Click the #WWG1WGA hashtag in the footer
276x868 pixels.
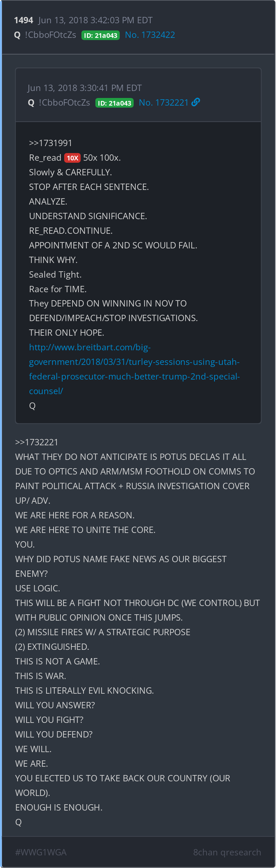pyautogui.click(x=41, y=852)
